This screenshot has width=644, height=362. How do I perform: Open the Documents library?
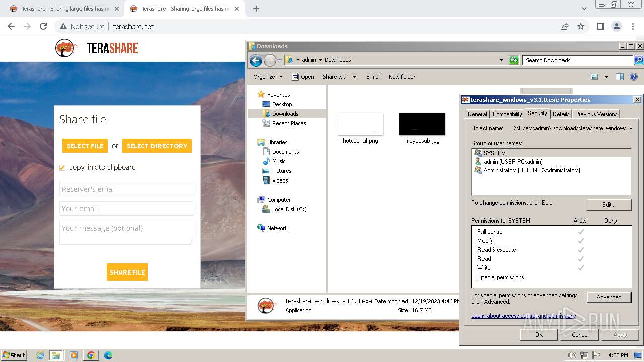pyautogui.click(x=285, y=152)
